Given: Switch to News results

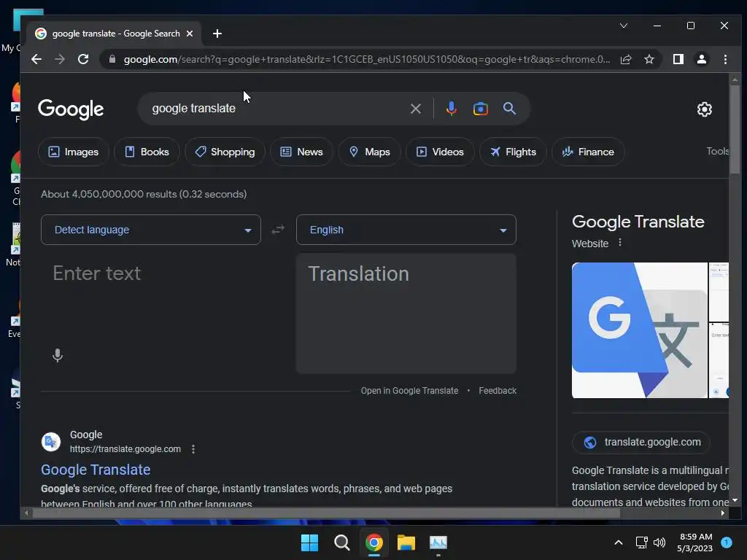Looking at the screenshot, I should tap(301, 152).
